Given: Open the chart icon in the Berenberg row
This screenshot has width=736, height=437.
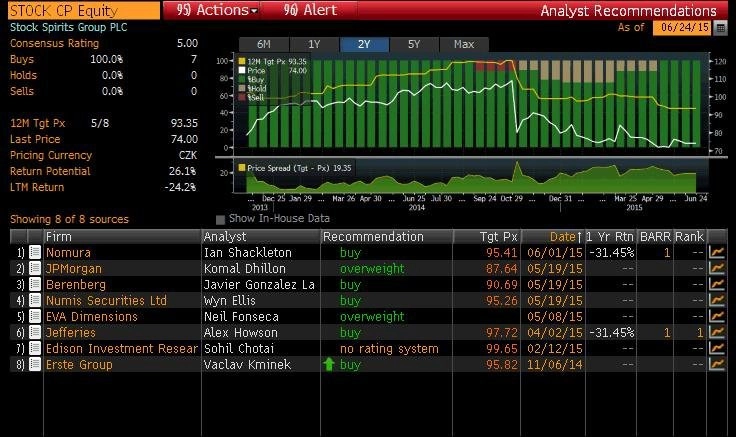Looking at the screenshot, I should pos(717,284).
